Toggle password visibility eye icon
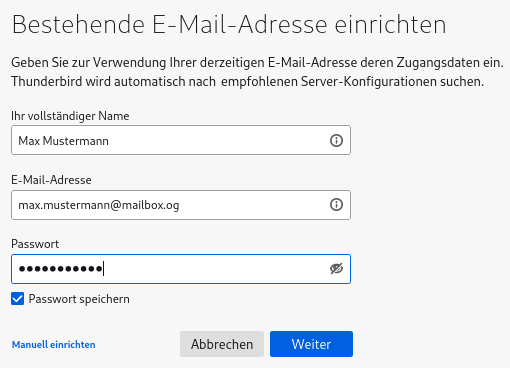Screen dimensions: 510x368 (x=336, y=269)
